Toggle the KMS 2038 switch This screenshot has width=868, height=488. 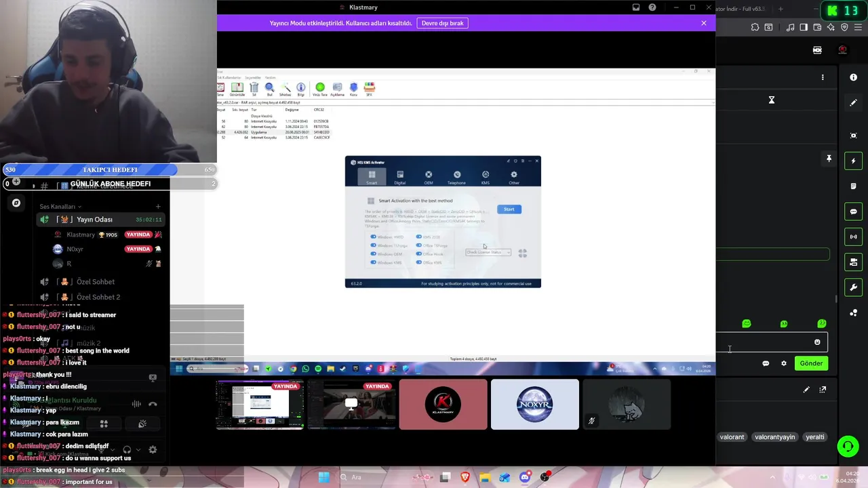(x=418, y=237)
